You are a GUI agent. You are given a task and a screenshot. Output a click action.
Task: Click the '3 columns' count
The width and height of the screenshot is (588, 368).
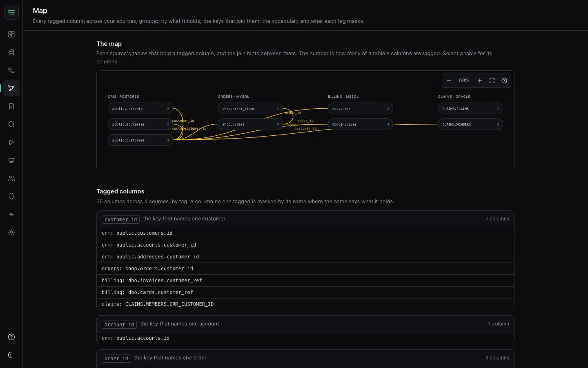coord(497,358)
